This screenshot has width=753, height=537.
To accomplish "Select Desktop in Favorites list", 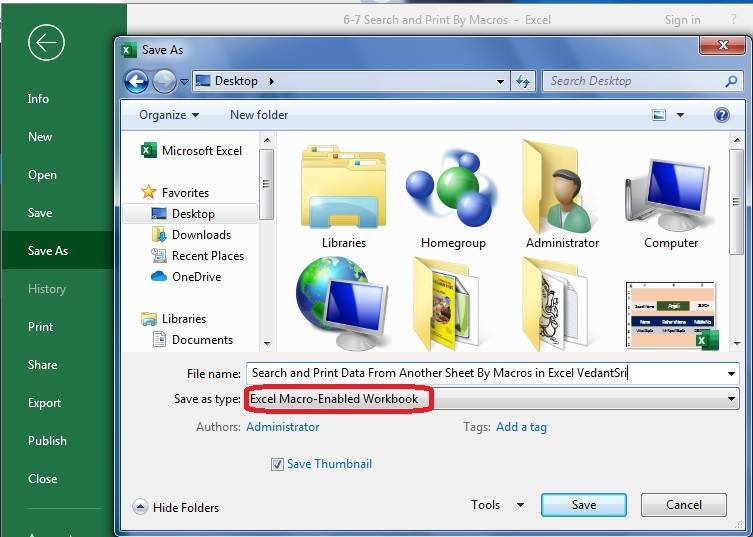I will pos(191,214).
